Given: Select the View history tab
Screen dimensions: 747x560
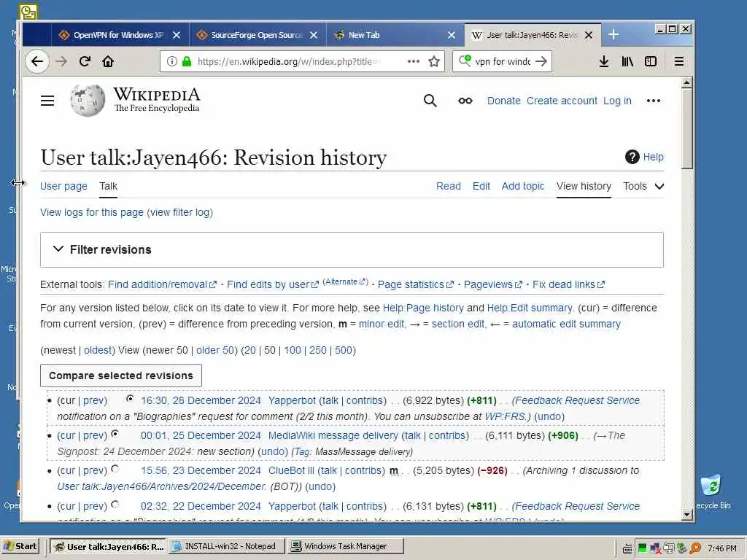Looking at the screenshot, I should click(584, 186).
